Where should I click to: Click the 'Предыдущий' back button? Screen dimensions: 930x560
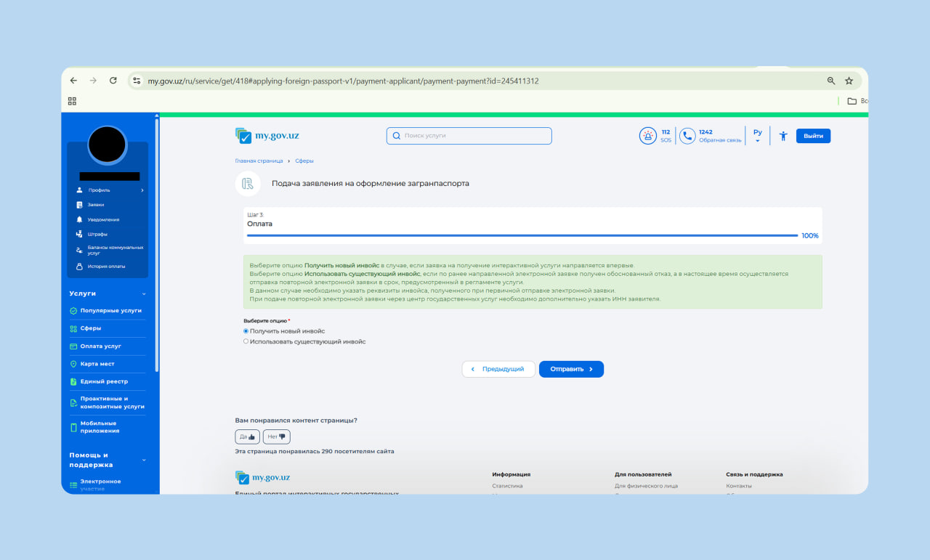click(498, 369)
